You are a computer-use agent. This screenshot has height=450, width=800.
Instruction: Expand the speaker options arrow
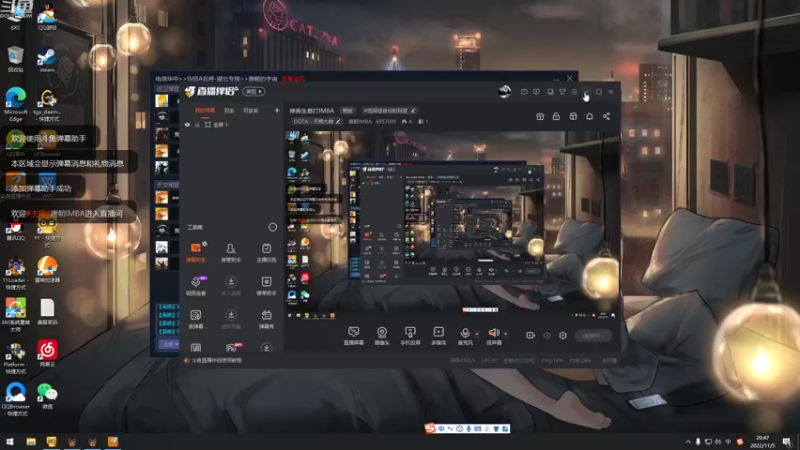[x=506, y=334]
